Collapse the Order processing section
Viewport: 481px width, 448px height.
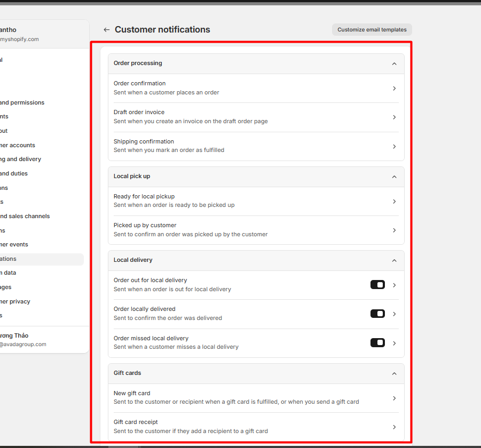[394, 63]
